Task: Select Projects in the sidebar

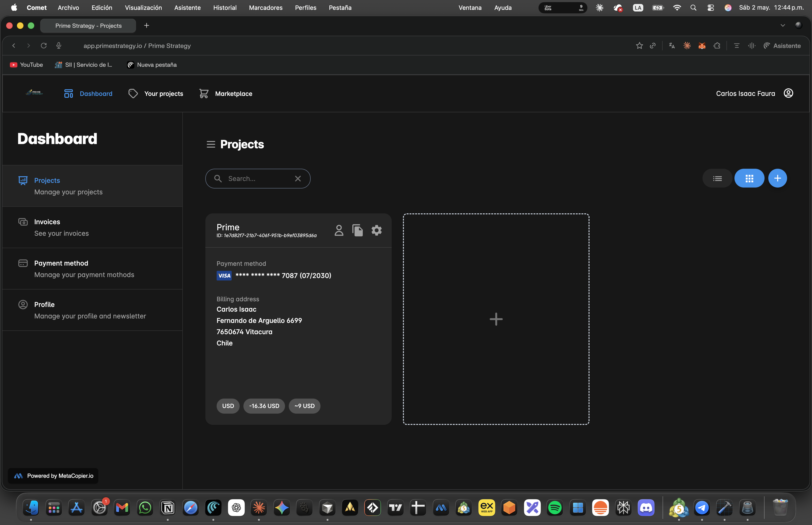Action: click(x=92, y=186)
